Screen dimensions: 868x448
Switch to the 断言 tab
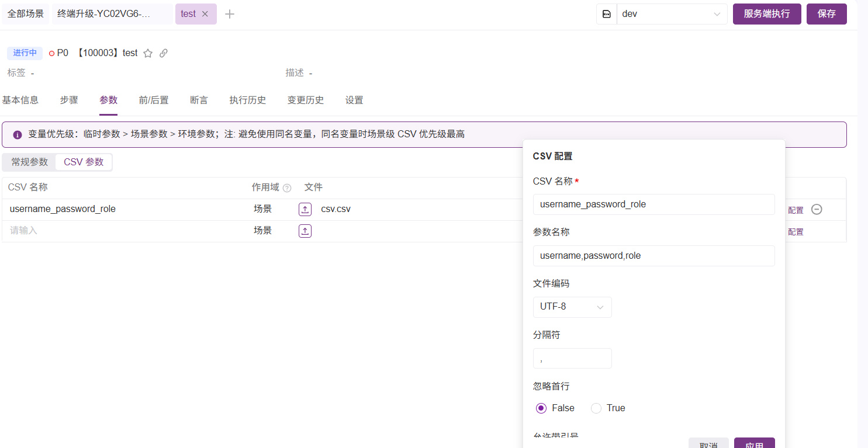[x=199, y=100]
